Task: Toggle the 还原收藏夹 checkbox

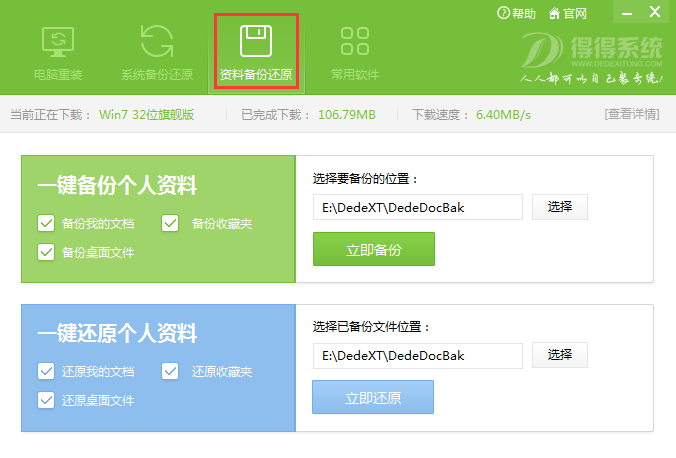Action: pyautogui.click(x=170, y=371)
